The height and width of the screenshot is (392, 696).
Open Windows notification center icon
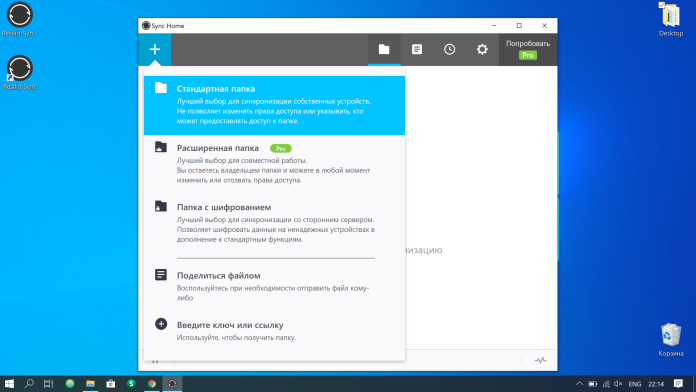[678, 384]
